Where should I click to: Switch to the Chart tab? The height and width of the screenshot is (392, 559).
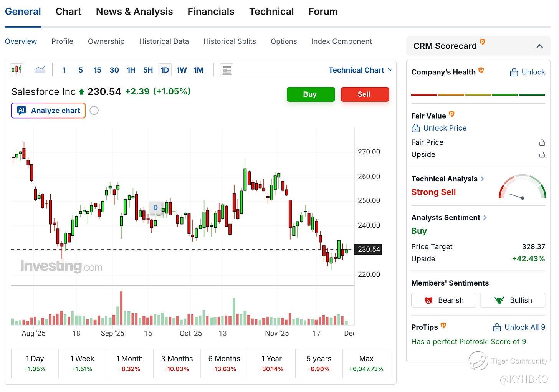pyautogui.click(x=68, y=12)
